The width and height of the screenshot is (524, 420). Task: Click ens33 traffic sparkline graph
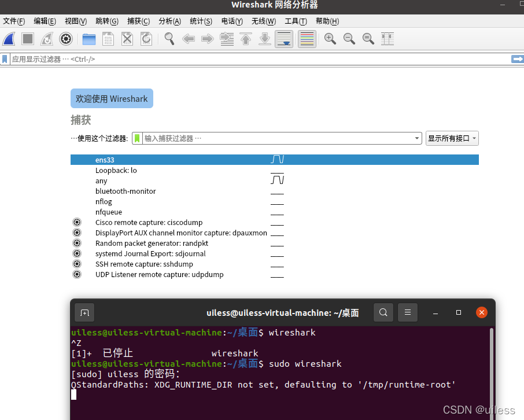[x=278, y=159]
